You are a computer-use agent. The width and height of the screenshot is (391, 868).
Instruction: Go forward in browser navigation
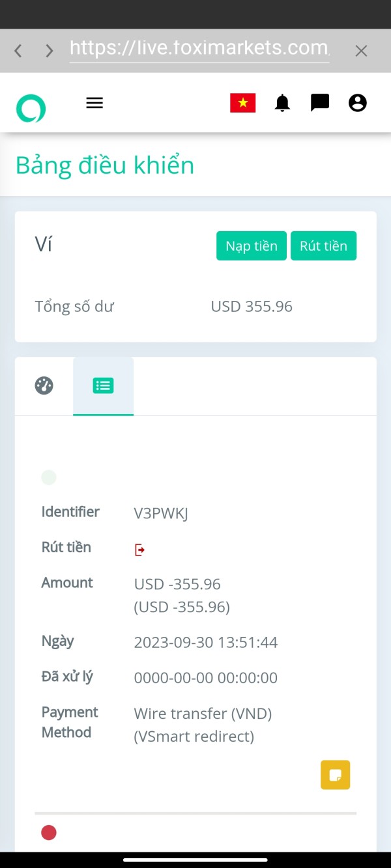[x=50, y=51]
